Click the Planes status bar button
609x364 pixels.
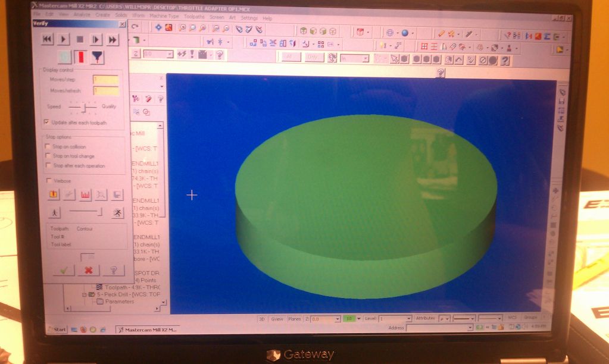click(x=295, y=319)
